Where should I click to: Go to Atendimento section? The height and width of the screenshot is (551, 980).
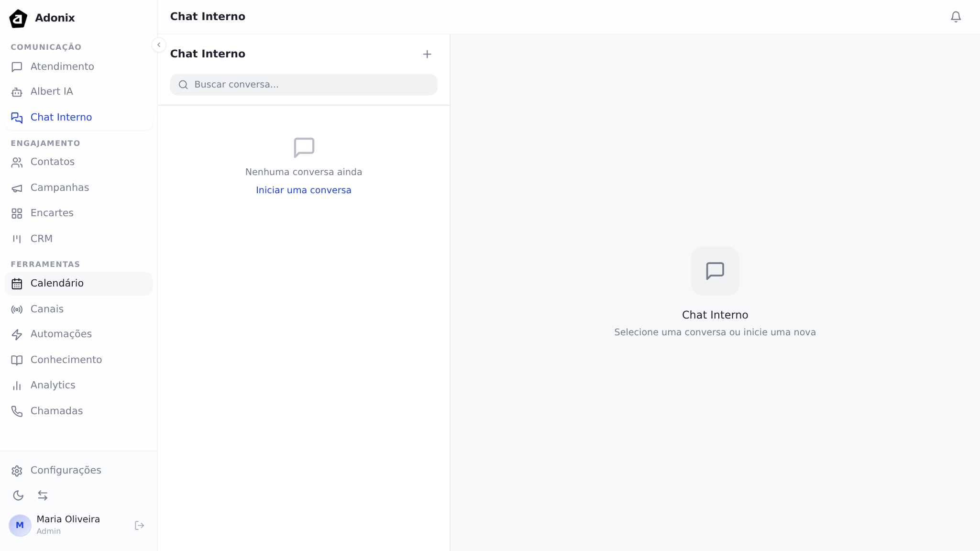[x=62, y=67]
